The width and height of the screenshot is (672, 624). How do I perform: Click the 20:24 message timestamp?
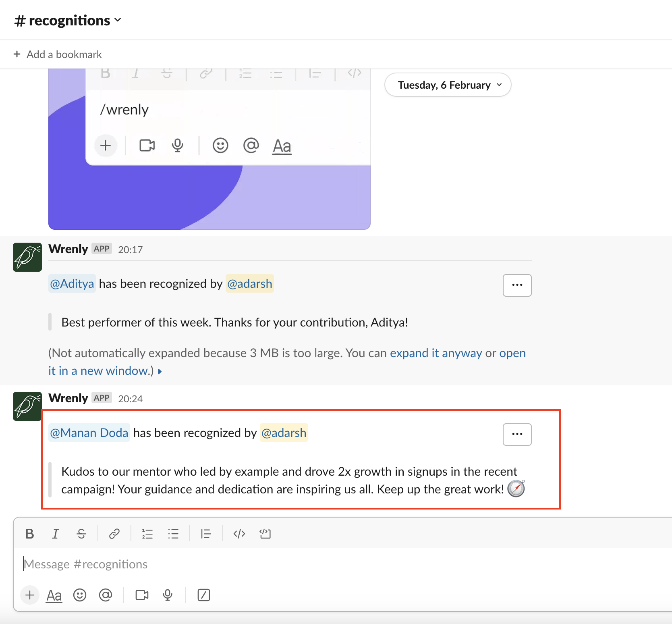[130, 399]
